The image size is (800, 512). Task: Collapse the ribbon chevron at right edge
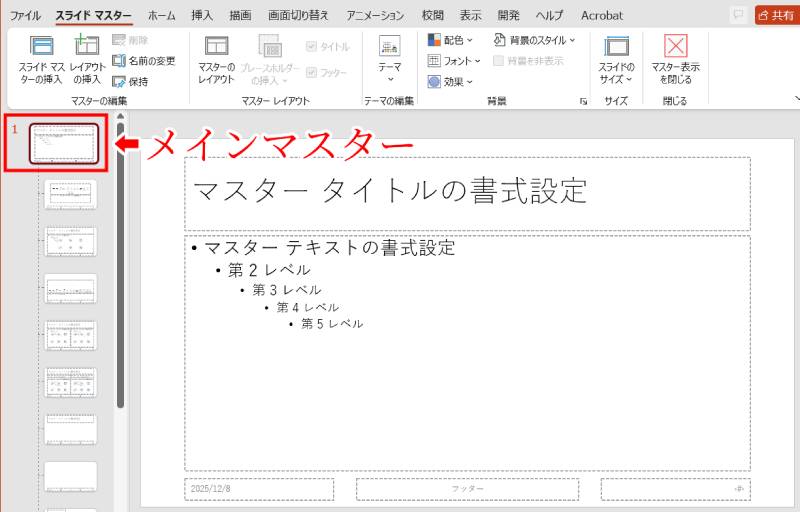796,98
